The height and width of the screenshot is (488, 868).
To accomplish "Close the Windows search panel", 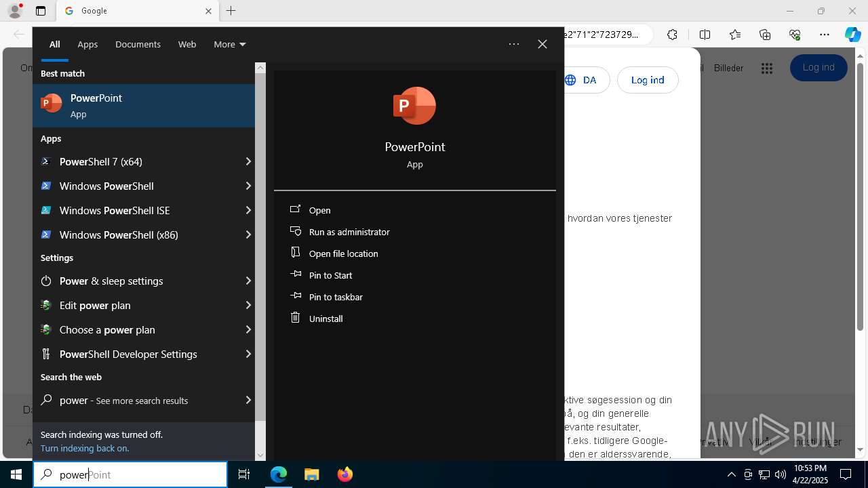I will pos(542,44).
